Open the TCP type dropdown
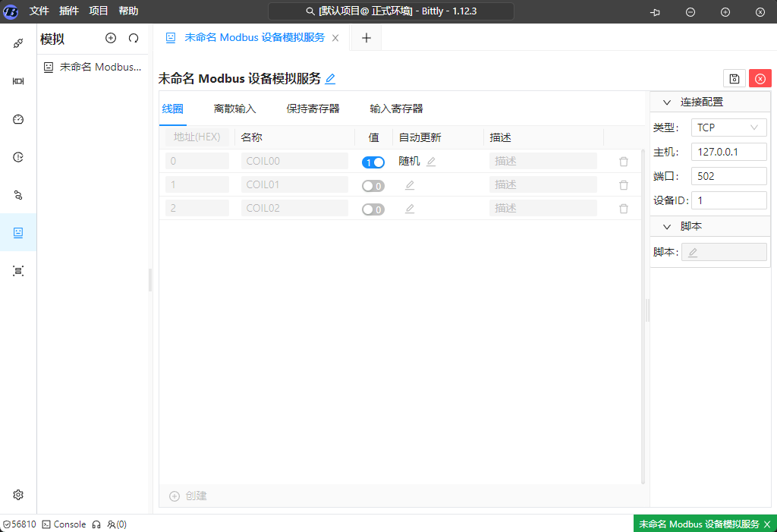 click(x=728, y=127)
